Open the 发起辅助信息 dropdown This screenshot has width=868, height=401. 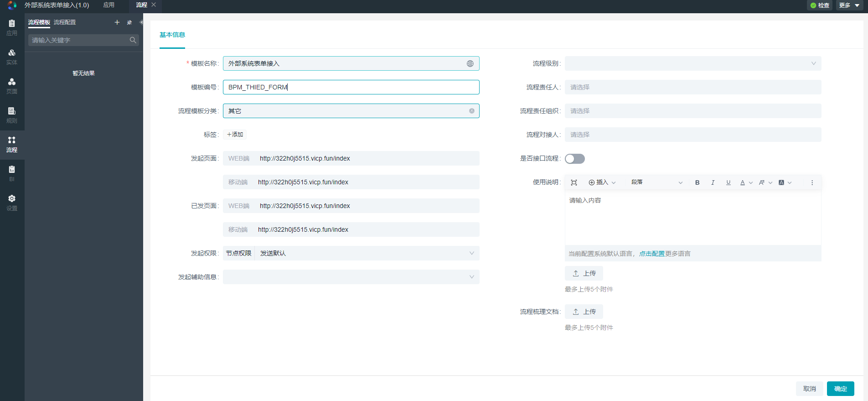tap(351, 277)
